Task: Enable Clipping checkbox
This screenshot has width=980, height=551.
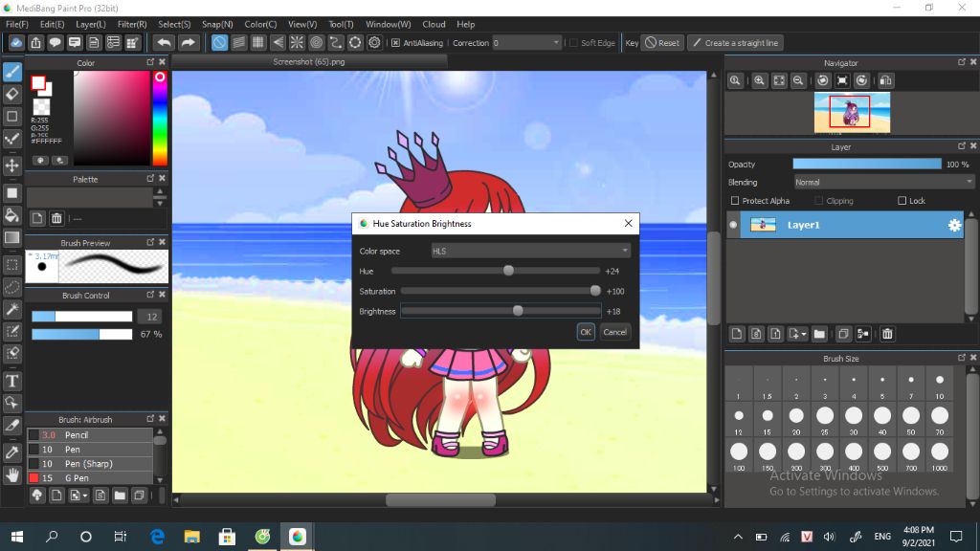Action: tap(819, 201)
